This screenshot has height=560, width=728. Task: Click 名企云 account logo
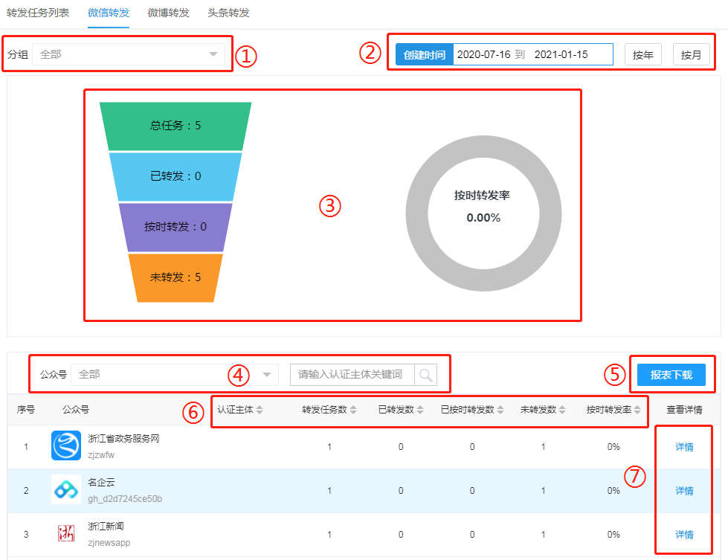(66, 490)
